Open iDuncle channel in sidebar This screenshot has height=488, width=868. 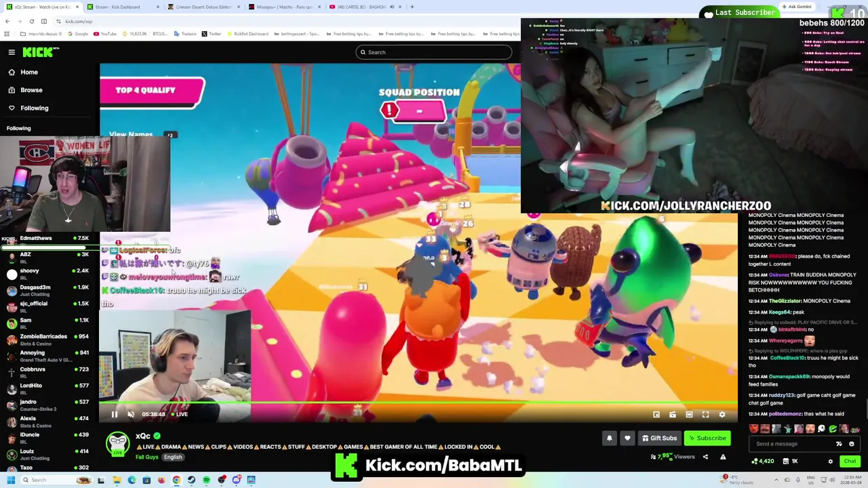pyautogui.click(x=47, y=437)
